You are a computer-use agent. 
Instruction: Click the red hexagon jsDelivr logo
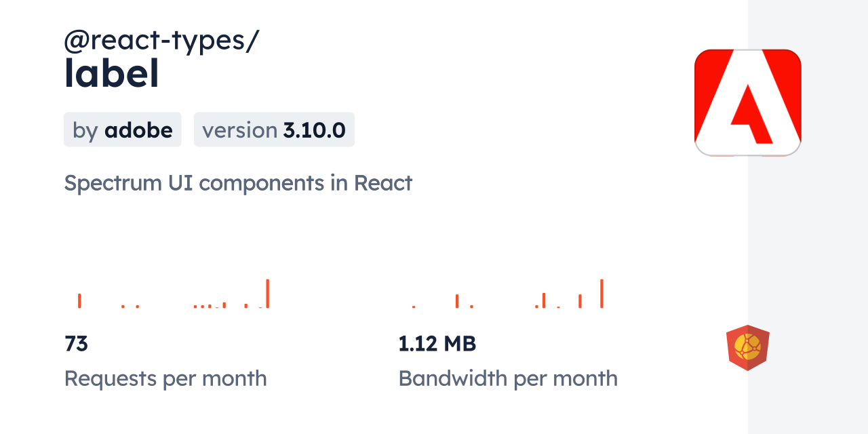tap(748, 348)
